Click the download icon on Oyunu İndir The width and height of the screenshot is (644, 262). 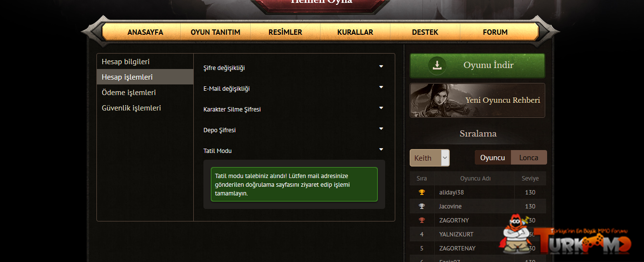(x=437, y=65)
